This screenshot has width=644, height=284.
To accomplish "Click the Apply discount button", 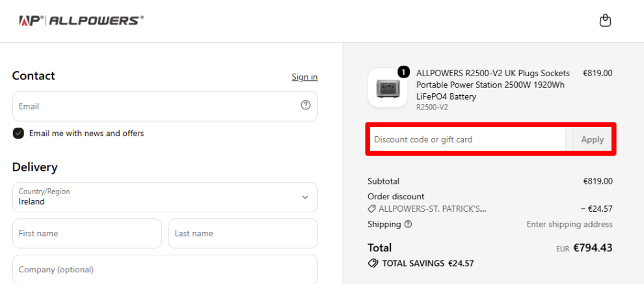I will (592, 139).
